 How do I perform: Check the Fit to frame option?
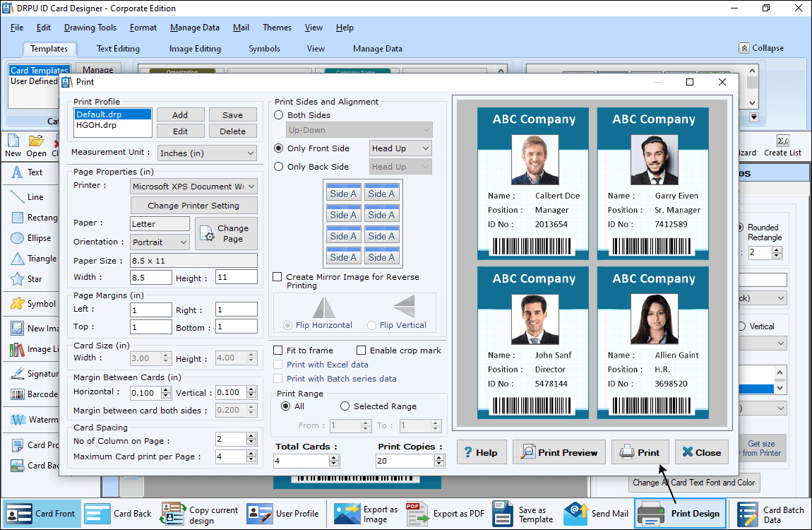pyautogui.click(x=277, y=351)
